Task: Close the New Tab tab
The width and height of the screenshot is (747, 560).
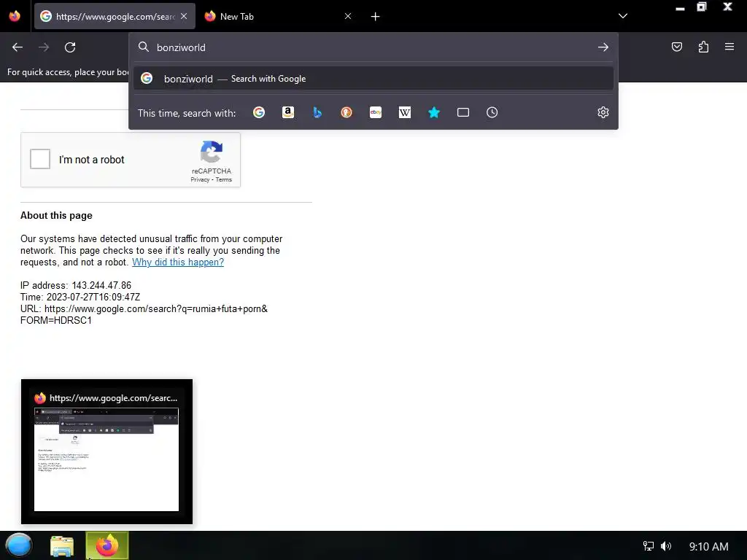Action: click(x=348, y=16)
